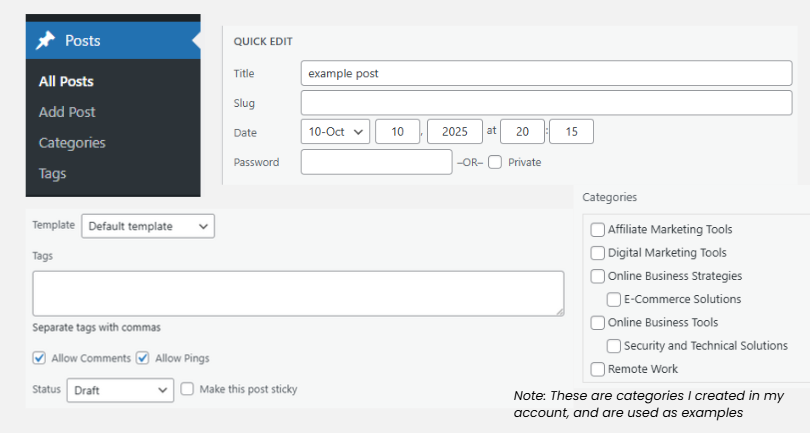Uncheck the Allow Pings checkbox
810x433 pixels.
[143, 358]
